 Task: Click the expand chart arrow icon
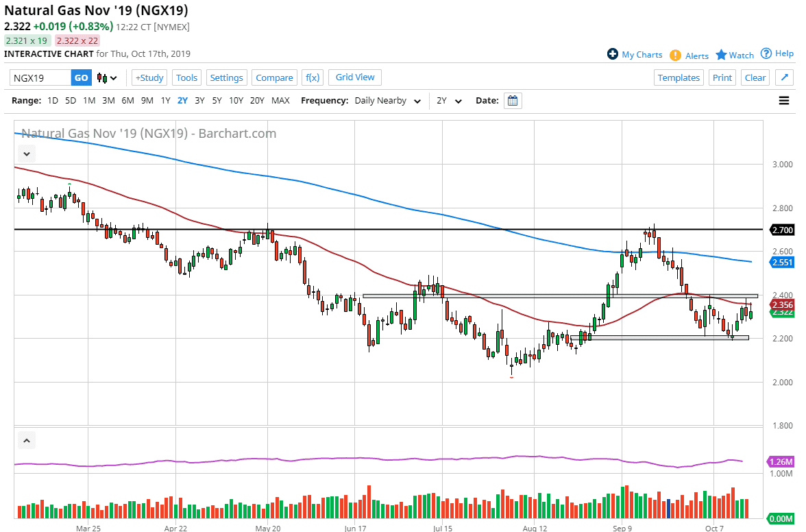coord(784,77)
